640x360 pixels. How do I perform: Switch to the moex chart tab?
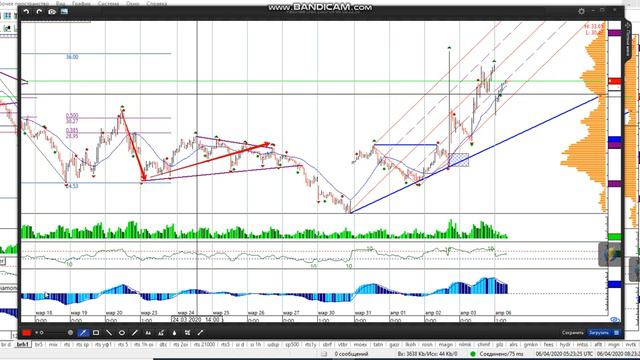(360, 344)
